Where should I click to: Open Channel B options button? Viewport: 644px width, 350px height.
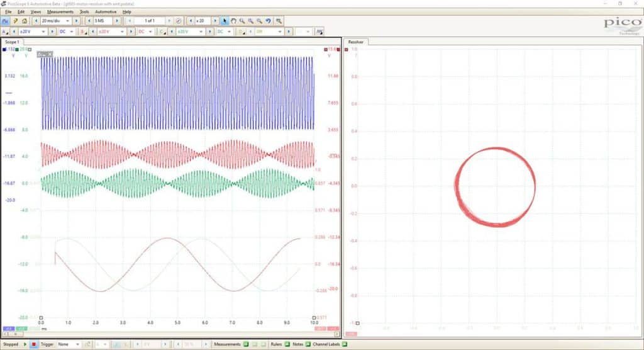[84, 31]
